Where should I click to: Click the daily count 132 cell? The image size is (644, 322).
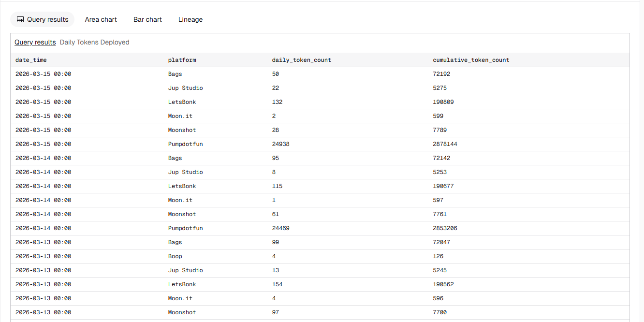pyautogui.click(x=277, y=102)
